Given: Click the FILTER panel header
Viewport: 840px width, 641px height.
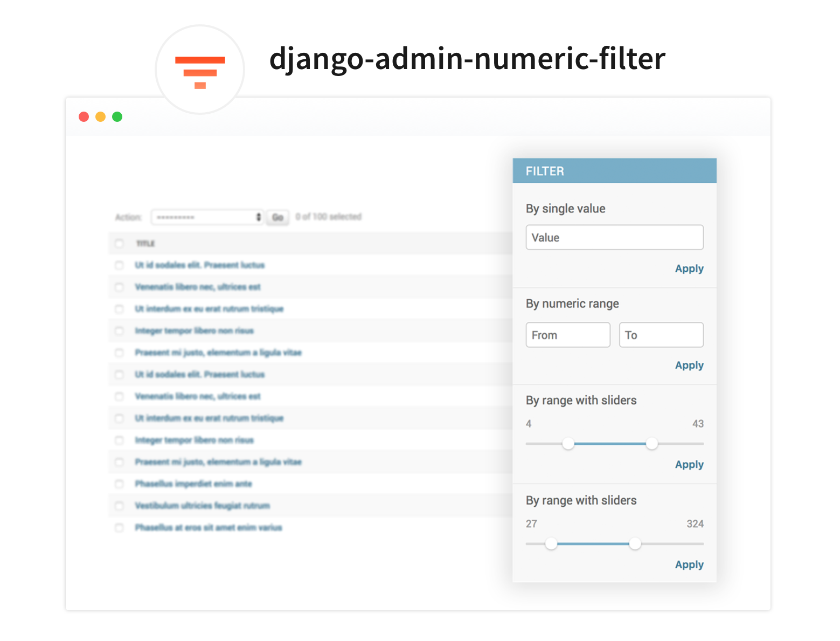Looking at the screenshot, I should 614,171.
